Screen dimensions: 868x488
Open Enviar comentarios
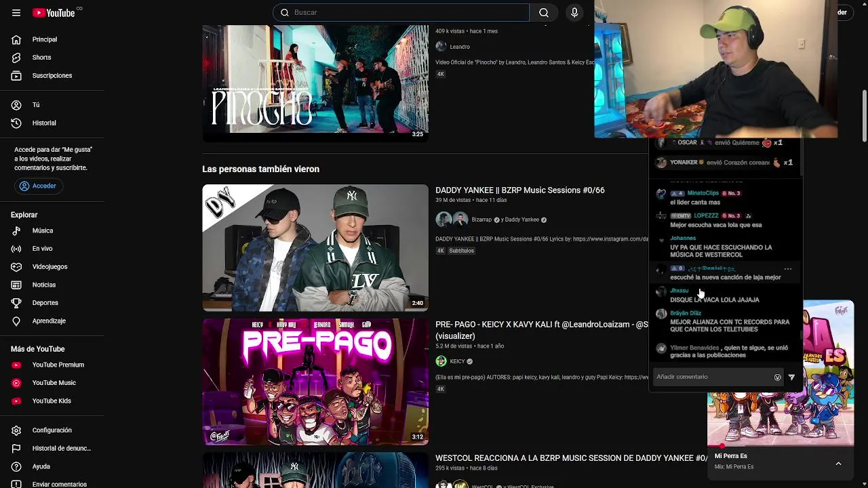point(52,484)
